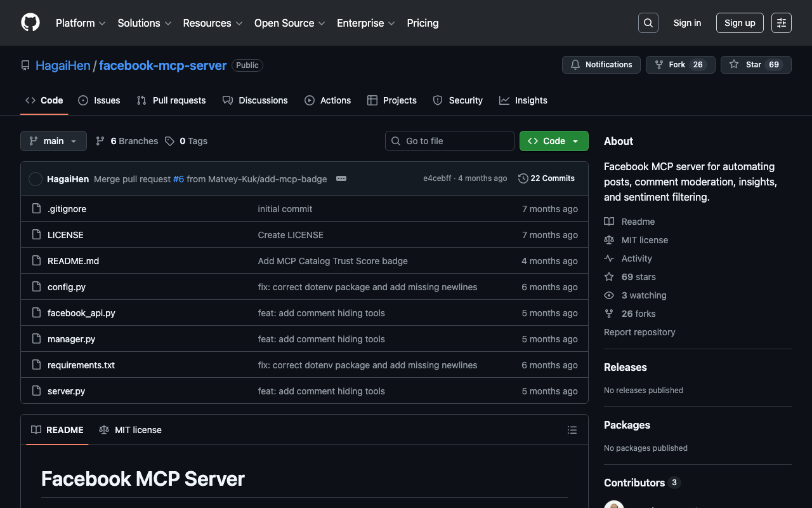Open the 22 Commits history link
Screen dimensions: 812x508
click(546, 178)
